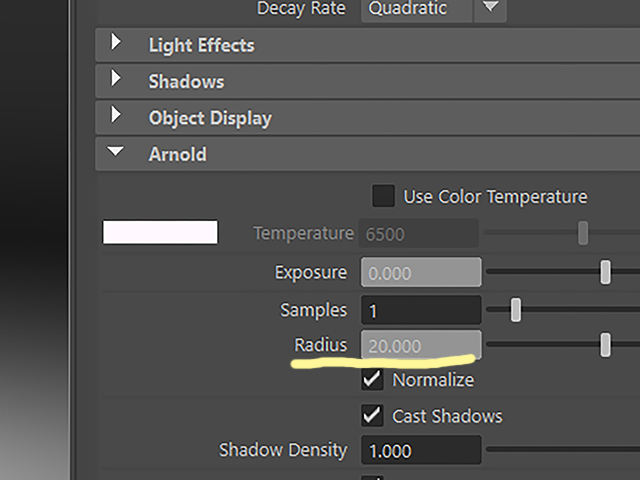Click the Radius attribute label
The width and height of the screenshot is (640, 480).
321,345
